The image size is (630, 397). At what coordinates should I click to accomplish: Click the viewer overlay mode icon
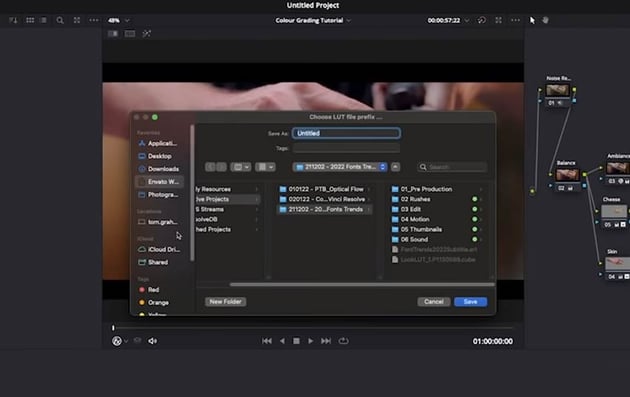pos(117,341)
